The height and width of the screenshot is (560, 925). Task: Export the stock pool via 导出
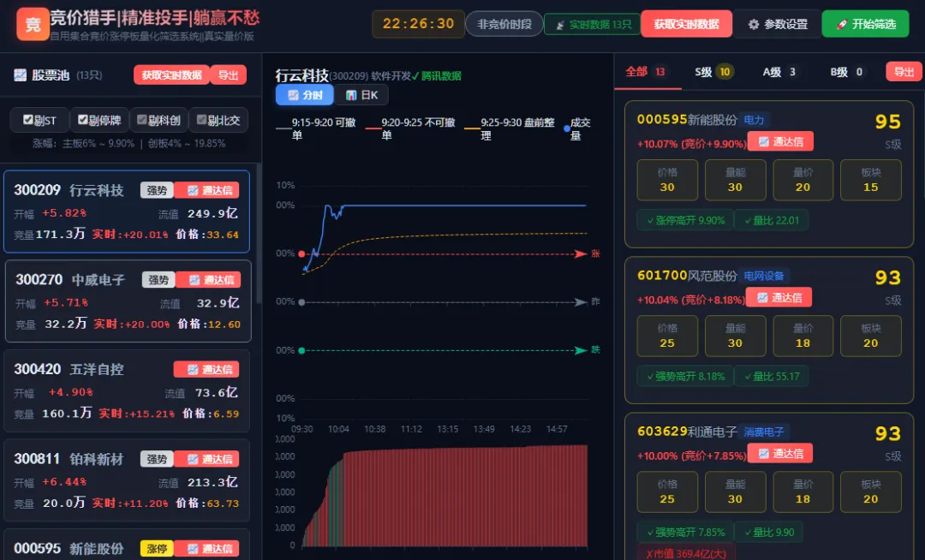coord(229,74)
